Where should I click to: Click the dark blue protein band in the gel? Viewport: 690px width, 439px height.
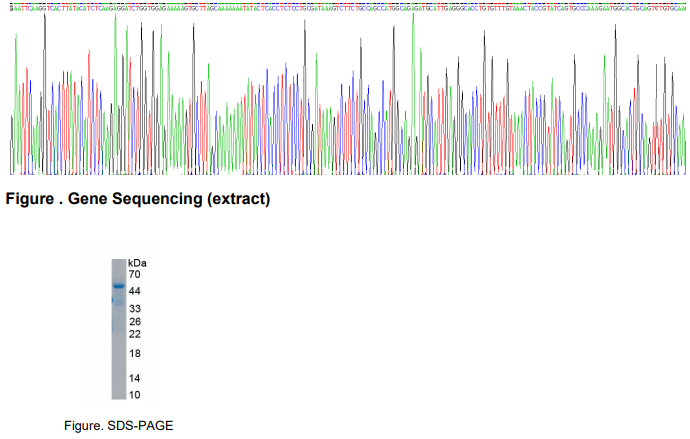pyautogui.click(x=118, y=287)
